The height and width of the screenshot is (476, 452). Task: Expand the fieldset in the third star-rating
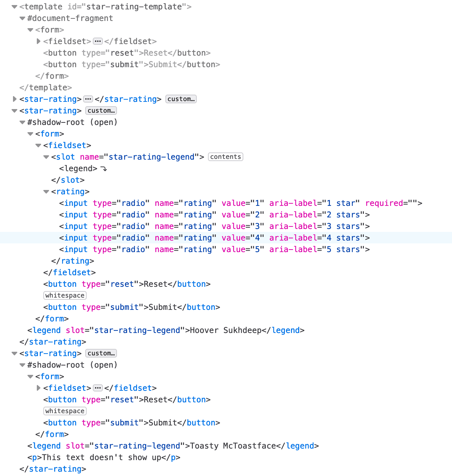click(38, 388)
